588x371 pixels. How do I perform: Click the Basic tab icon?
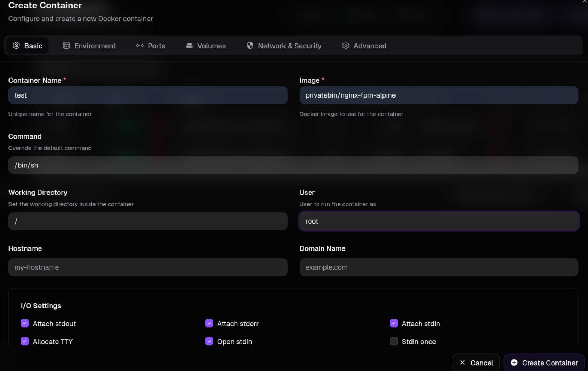click(16, 46)
